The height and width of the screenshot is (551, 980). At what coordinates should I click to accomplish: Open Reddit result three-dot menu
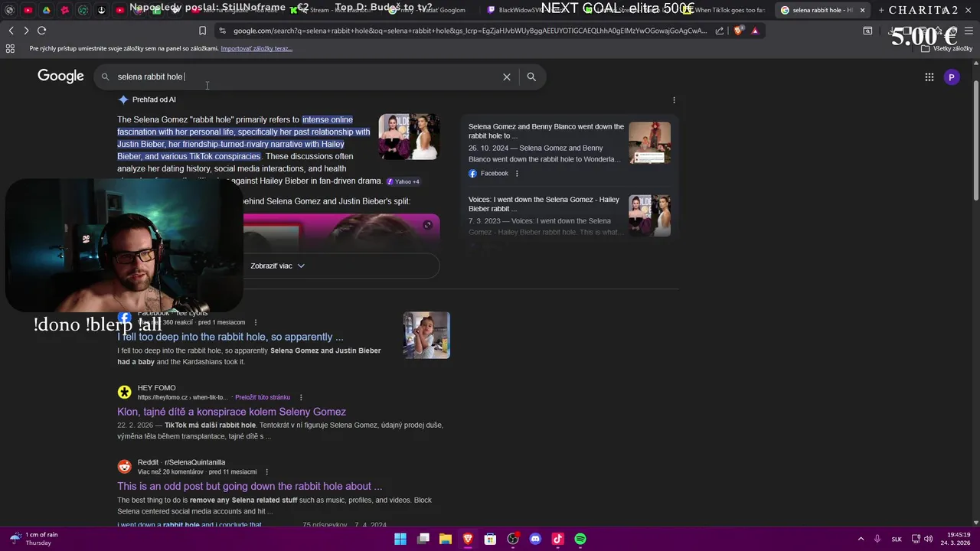coord(266,472)
